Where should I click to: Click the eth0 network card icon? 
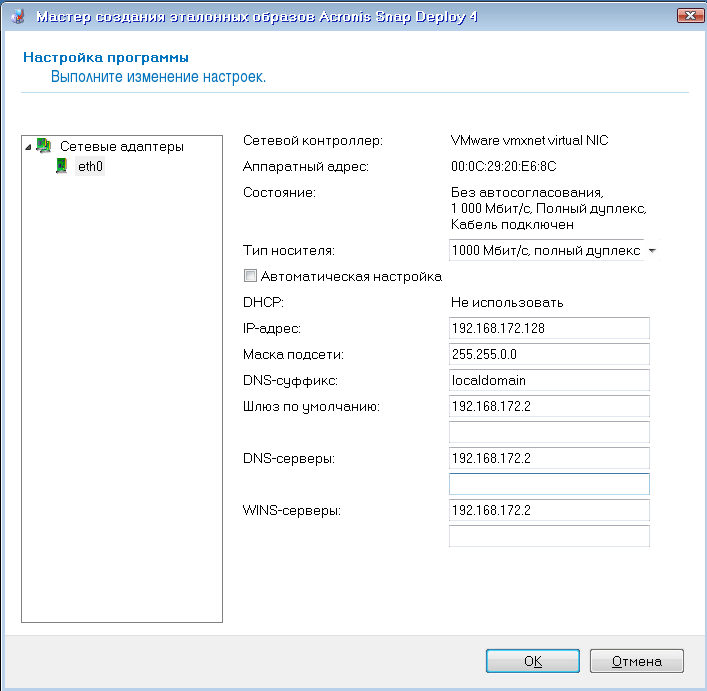62,167
